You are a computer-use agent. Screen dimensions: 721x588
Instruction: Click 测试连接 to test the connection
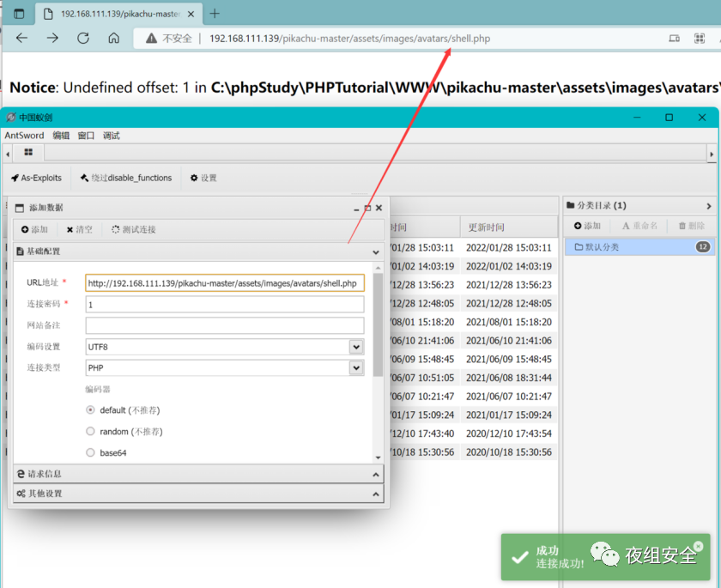tap(133, 229)
